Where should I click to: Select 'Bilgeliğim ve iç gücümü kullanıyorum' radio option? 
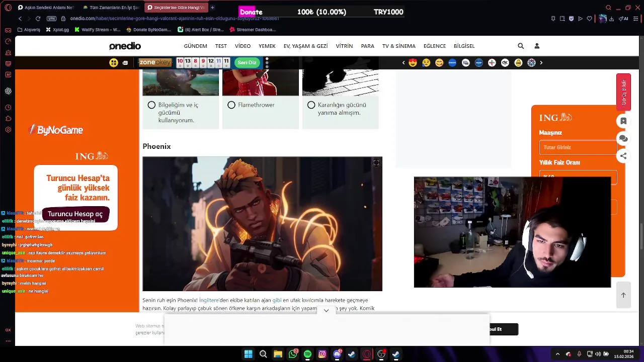[x=151, y=105]
